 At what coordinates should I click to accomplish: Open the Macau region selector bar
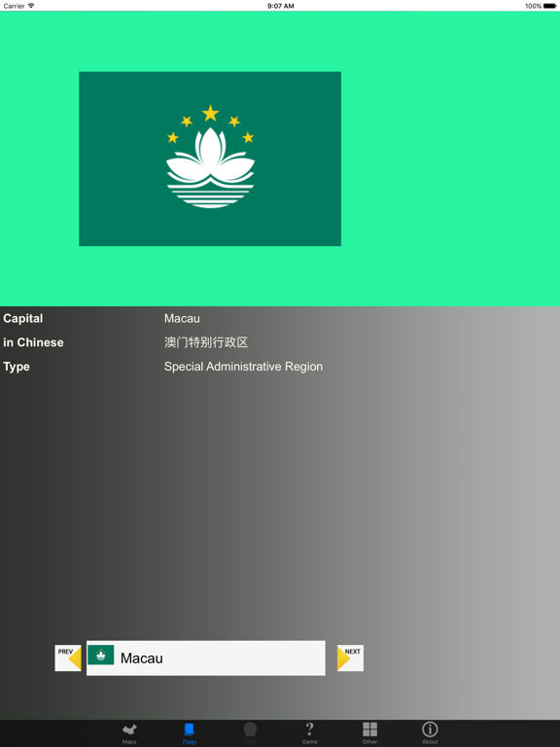(206, 658)
